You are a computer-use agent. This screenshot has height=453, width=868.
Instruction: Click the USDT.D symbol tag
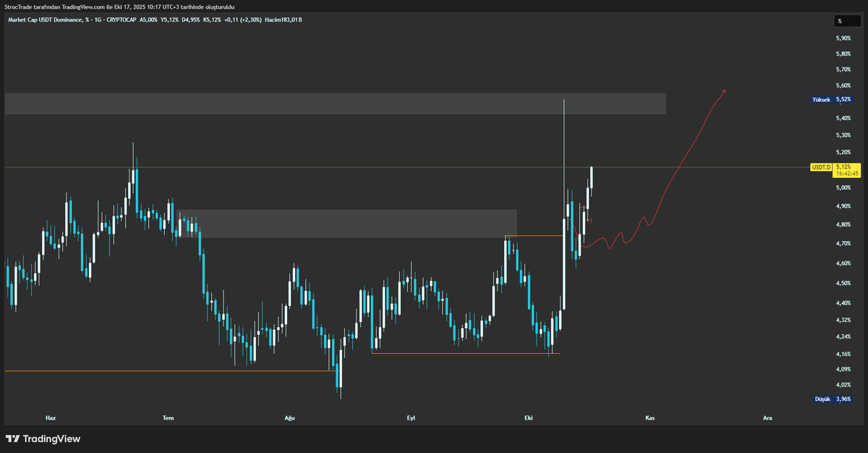[x=821, y=167]
